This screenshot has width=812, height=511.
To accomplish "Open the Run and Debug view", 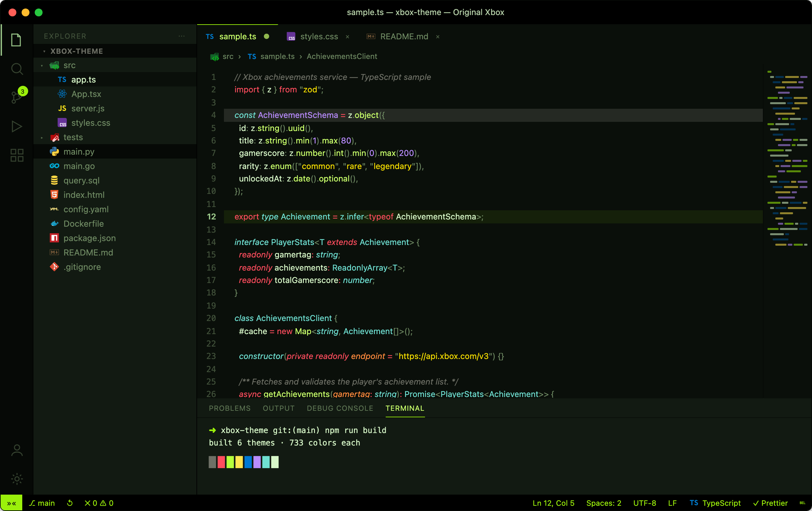I will pyautogui.click(x=16, y=126).
